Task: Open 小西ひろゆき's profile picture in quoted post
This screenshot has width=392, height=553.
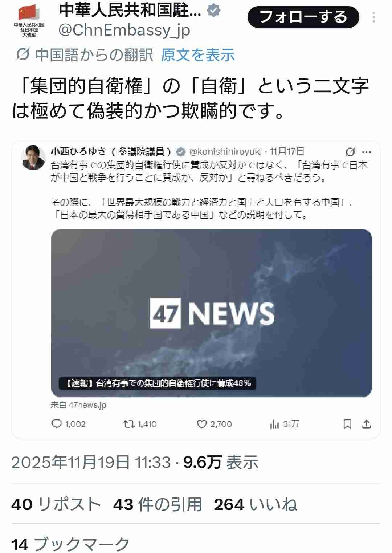Action: pyautogui.click(x=34, y=158)
